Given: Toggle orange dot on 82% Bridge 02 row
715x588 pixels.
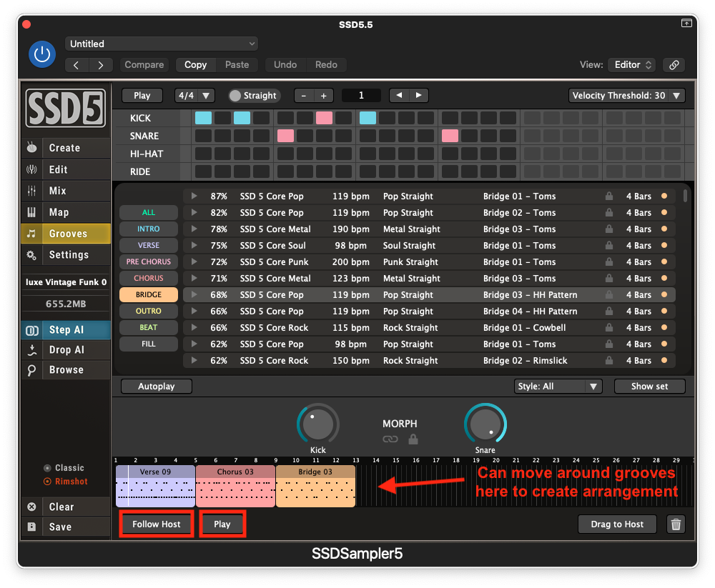Looking at the screenshot, I should pyautogui.click(x=664, y=212).
